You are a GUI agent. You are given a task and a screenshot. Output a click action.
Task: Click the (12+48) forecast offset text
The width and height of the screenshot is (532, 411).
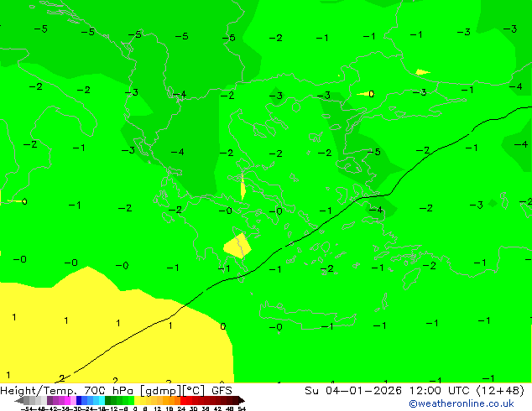[x=500, y=391]
